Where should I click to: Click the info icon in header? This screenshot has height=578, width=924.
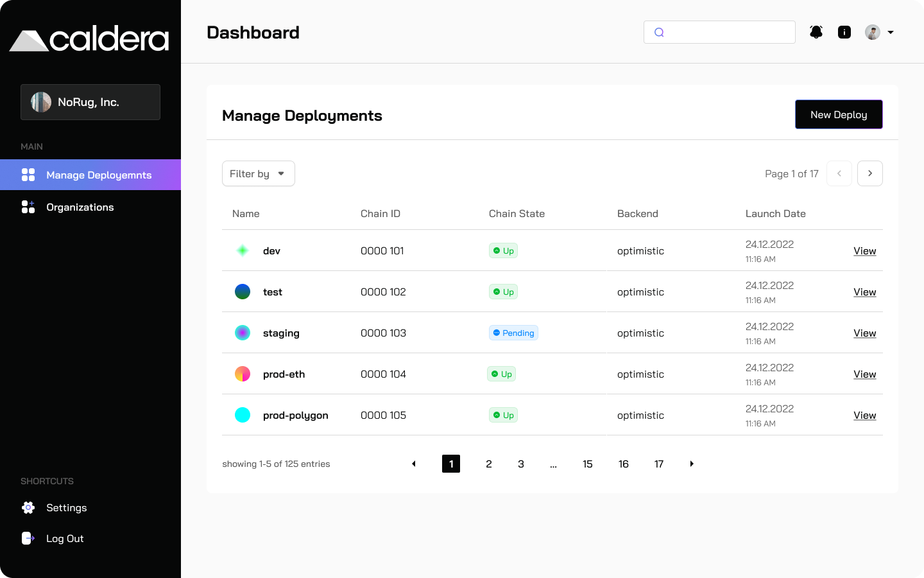844,32
